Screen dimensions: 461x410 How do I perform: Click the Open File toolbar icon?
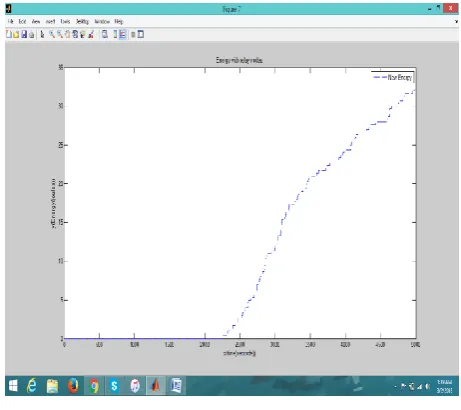[x=16, y=34]
